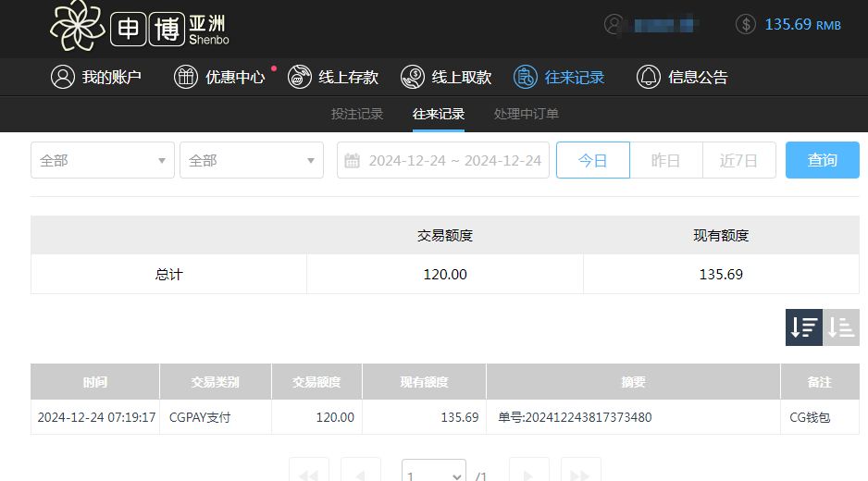Select the 今日 date filter
The height and width of the screenshot is (481, 868).
(x=592, y=160)
